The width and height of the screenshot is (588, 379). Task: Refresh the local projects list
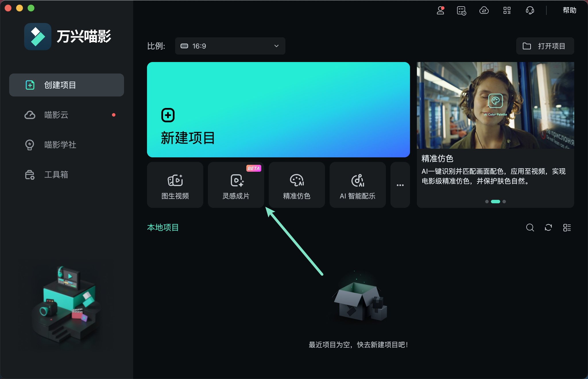pos(549,228)
